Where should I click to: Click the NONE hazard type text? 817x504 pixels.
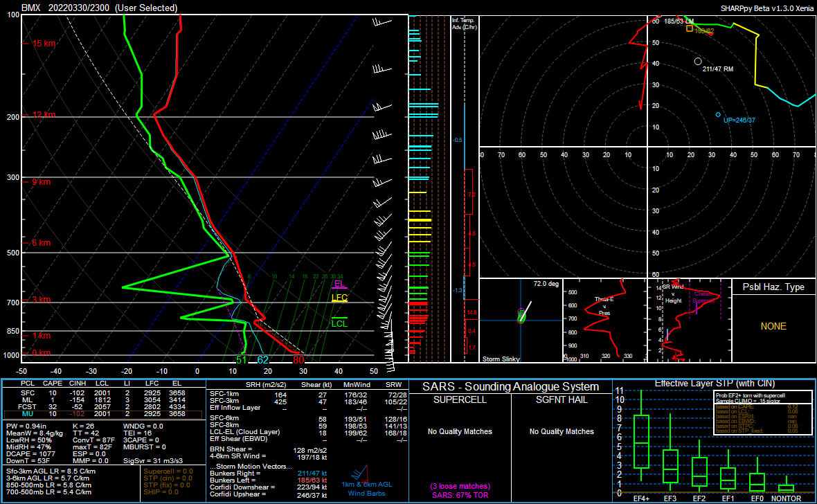coord(773,326)
